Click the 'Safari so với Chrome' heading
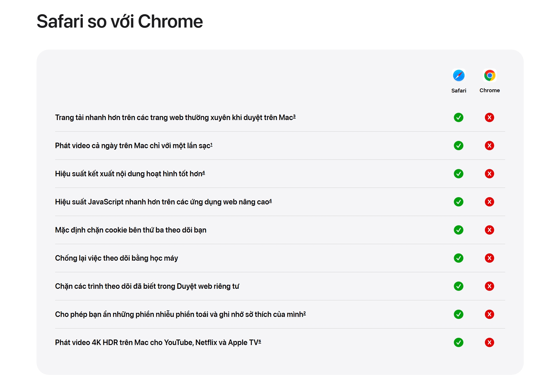560x392 pixels. point(120,21)
